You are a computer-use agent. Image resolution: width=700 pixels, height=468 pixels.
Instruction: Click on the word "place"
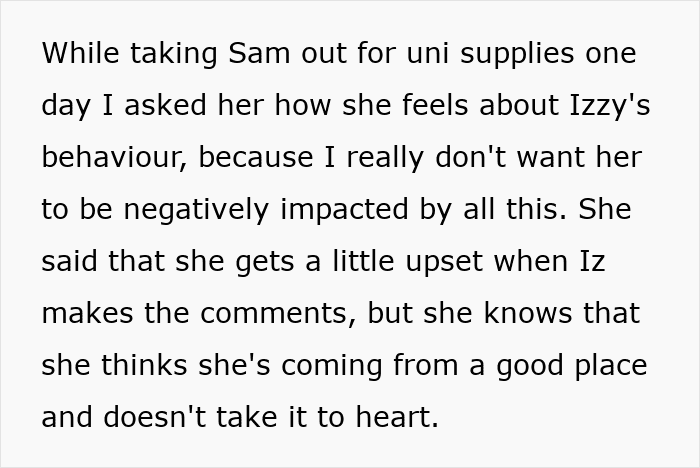pyautogui.click(x=606, y=365)
